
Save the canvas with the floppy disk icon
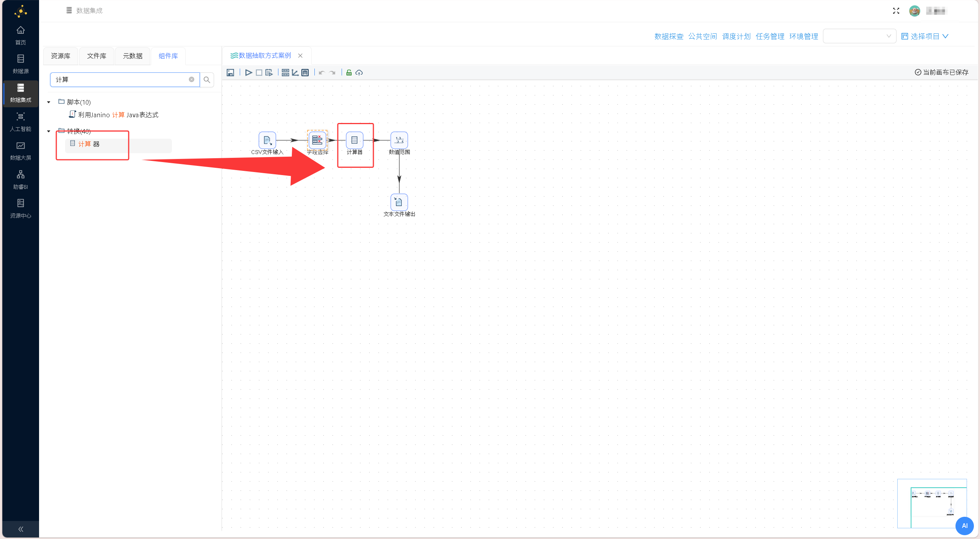230,72
